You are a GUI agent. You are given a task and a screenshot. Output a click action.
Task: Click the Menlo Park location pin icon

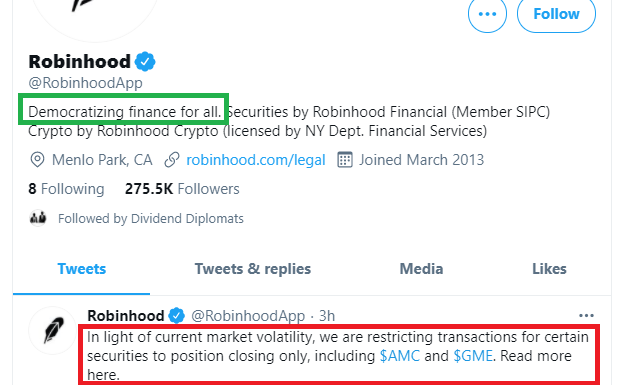click(x=37, y=160)
